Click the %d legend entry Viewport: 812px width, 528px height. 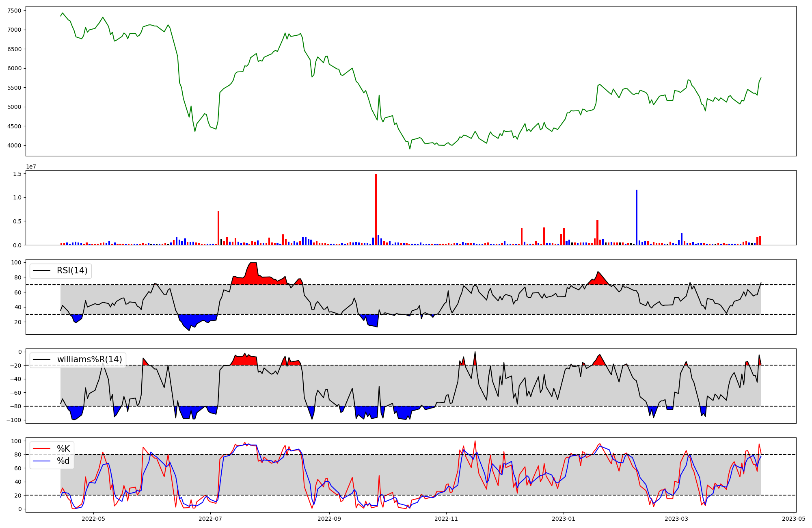click(x=63, y=461)
